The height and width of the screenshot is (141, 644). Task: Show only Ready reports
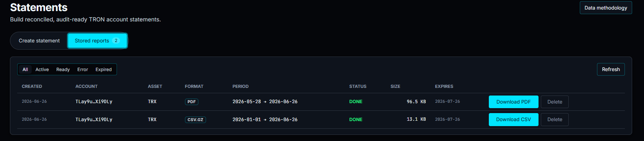pyautogui.click(x=63, y=70)
